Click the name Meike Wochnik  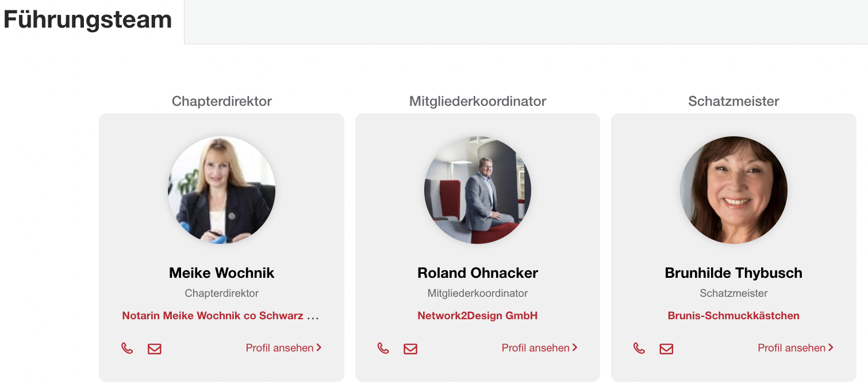tap(222, 273)
